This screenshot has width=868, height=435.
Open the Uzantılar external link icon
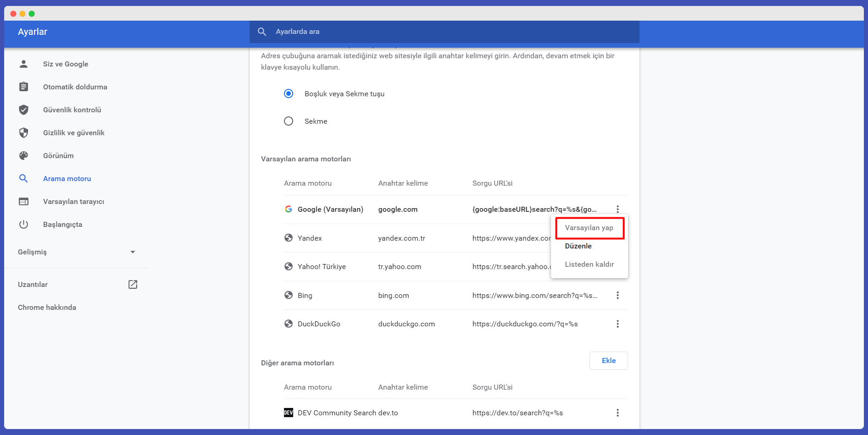(x=133, y=284)
